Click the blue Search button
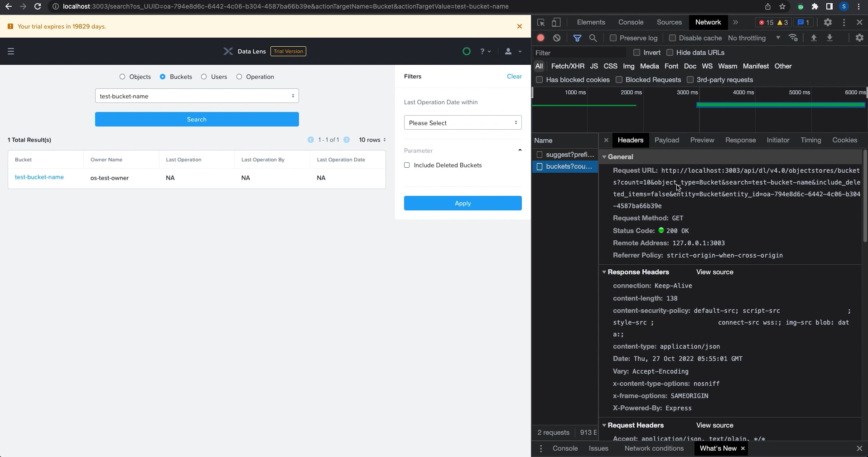The width and height of the screenshot is (868, 457). pyautogui.click(x=197, y=119)
